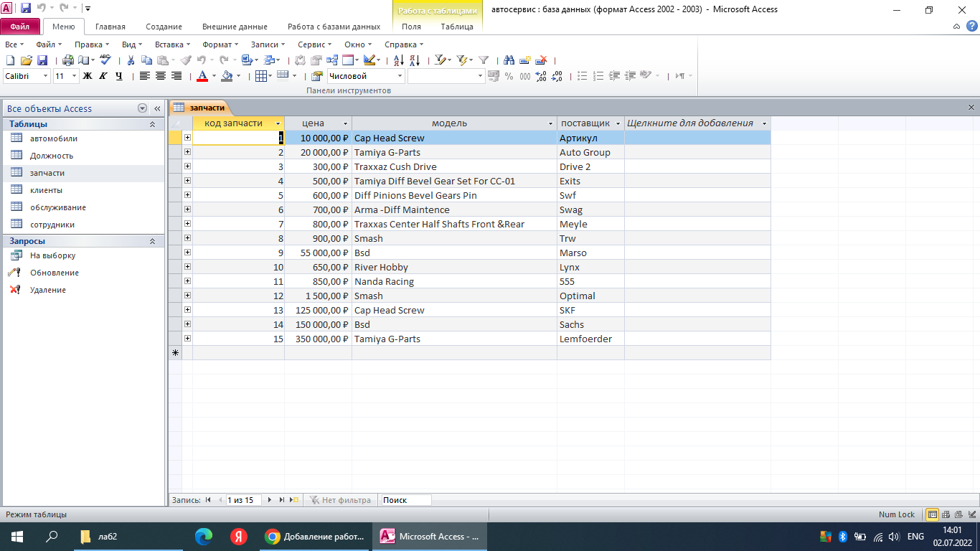Go to next record navigation arrow
This screenshot has width=980, height=551.
tap(270, 500)
